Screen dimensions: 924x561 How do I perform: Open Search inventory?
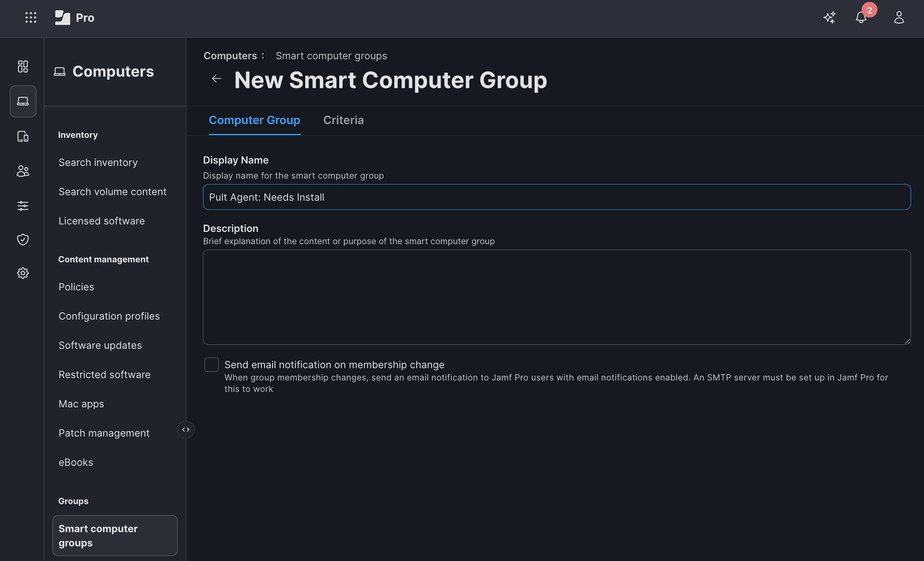98,162
